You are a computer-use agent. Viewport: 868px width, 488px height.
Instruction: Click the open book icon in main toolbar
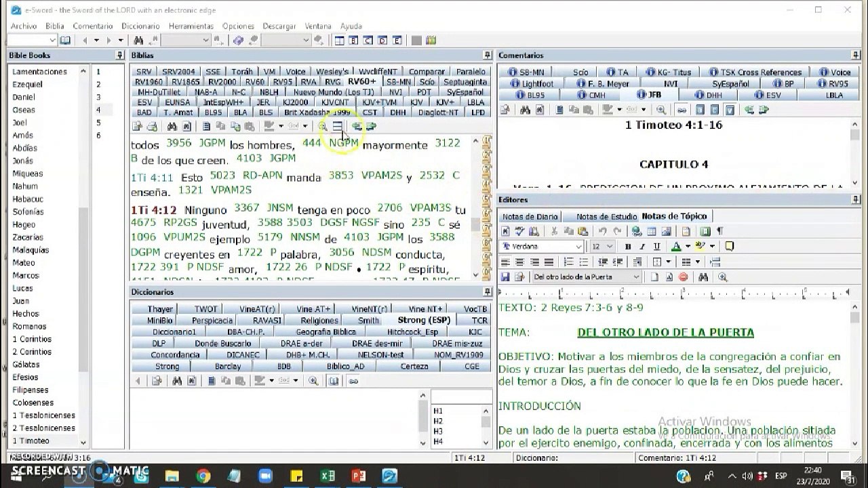click(x=66, y=41)
